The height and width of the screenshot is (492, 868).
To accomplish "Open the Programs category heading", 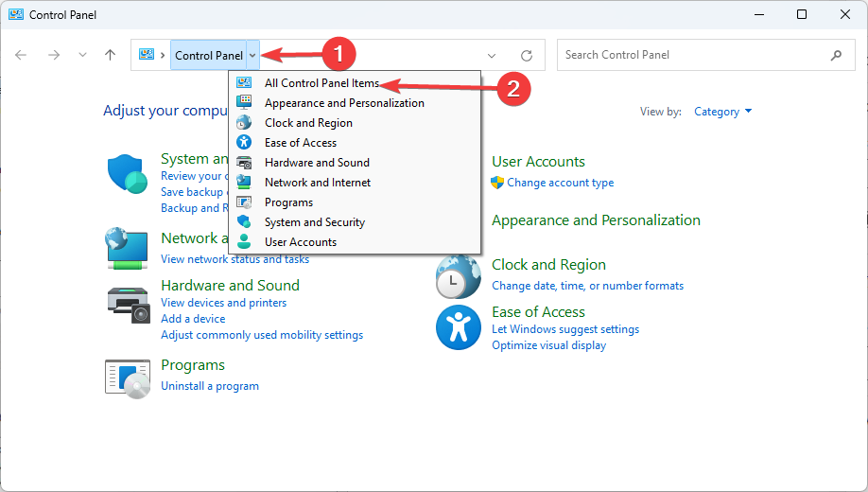I will [193, 365].
